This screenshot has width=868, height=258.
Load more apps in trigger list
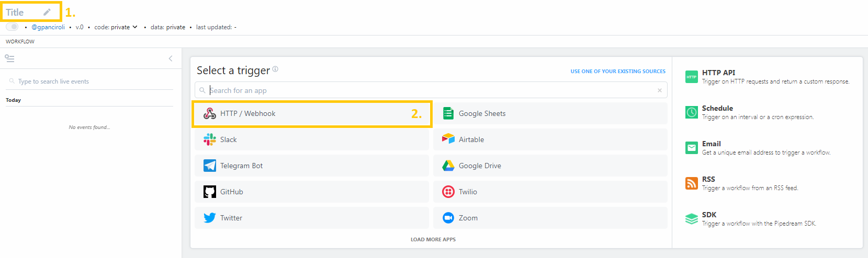pyautogui.click(x=433, y=239)
